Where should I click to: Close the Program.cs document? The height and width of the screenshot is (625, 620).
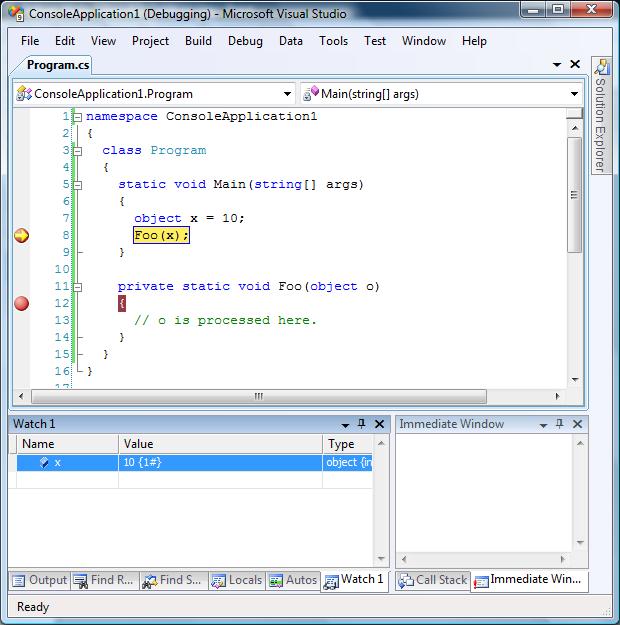[x=575, y=64]
